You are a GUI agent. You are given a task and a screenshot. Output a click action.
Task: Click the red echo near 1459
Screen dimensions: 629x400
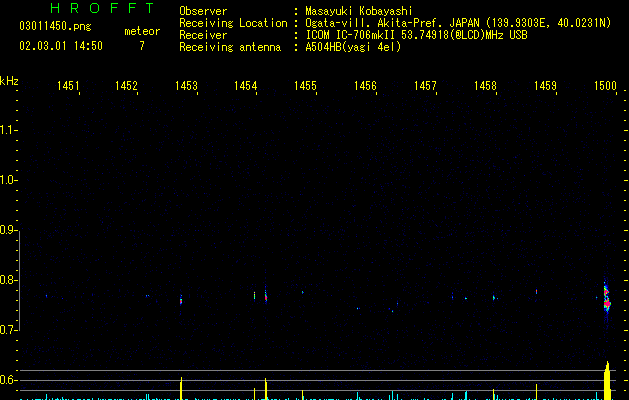pos(536,292)
